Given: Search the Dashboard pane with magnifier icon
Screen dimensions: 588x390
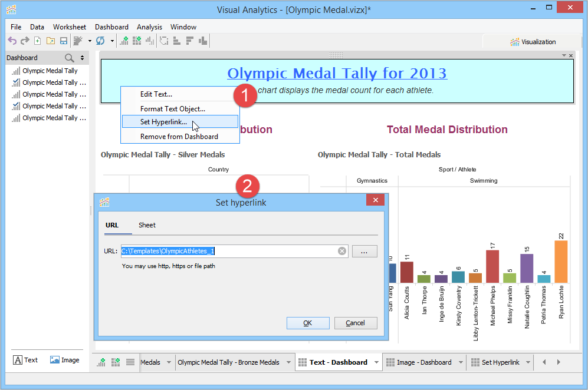Looking at the screenshot, I should coord(70,58).
